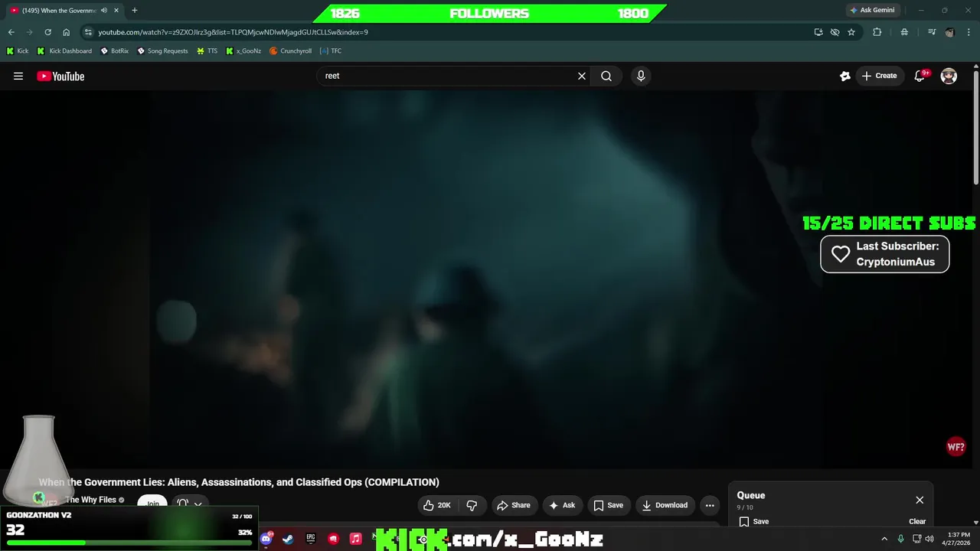980x551 pixels.
Task: Mute the tab using the speaker icon
Action: (104, 11)
